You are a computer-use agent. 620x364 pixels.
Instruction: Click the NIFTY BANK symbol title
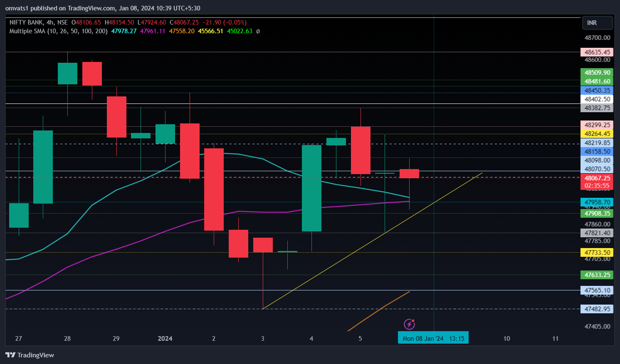[26, 22]
